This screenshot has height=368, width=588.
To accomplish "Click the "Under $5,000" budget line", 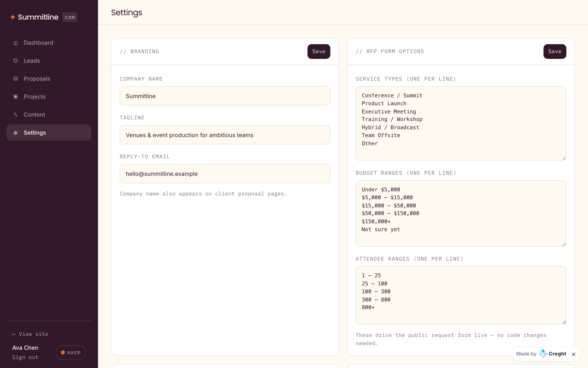I will click(381, 190).
